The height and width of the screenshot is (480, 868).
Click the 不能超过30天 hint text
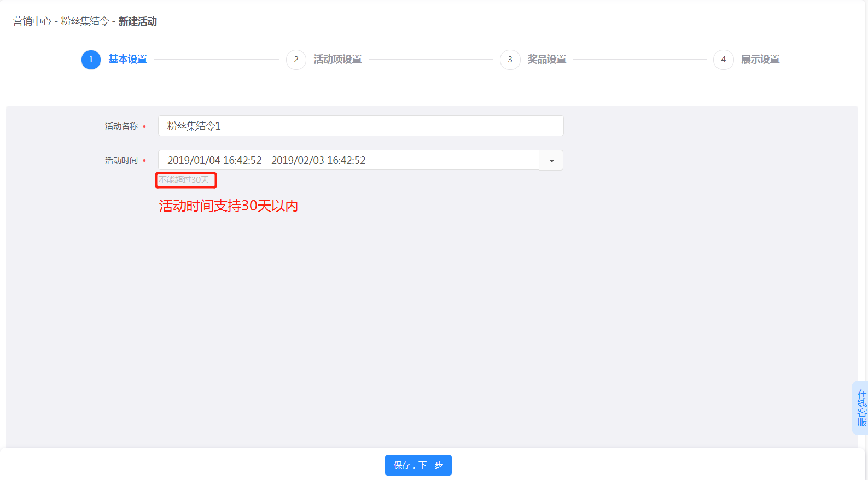pyautogui.click(x=184, y=180)
